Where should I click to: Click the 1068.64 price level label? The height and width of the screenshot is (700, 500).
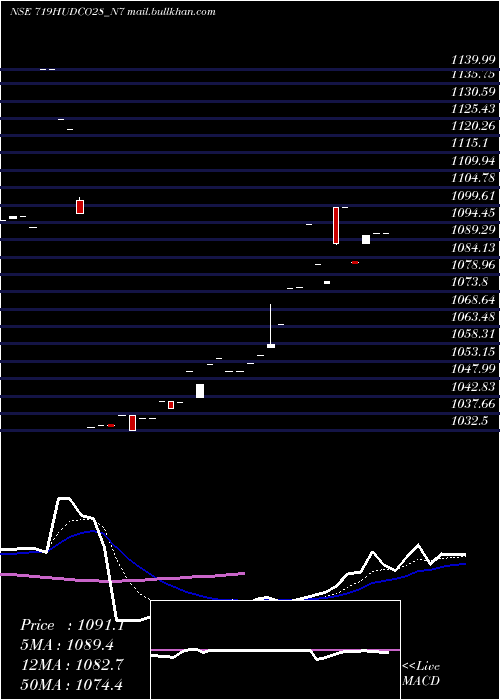tap(473, 299)
